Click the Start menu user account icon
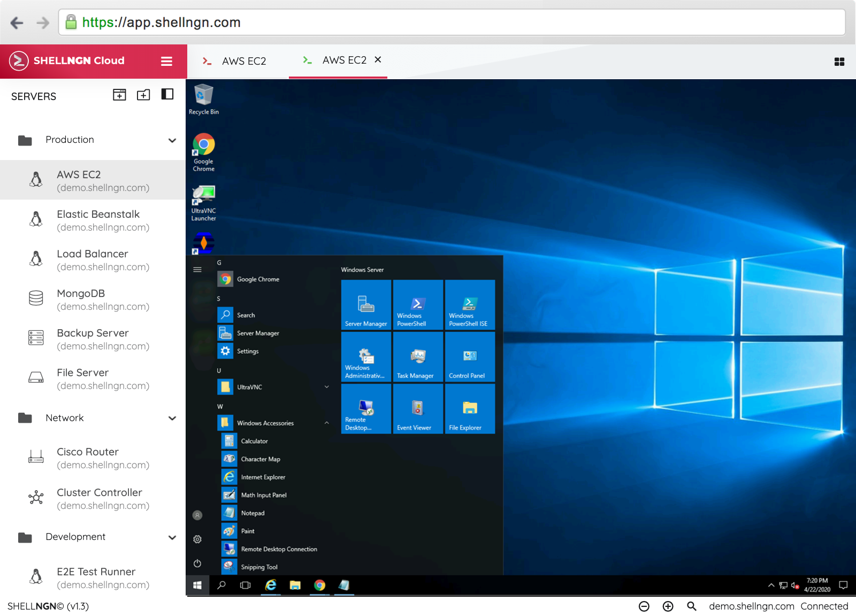 [x=197, y=515]
